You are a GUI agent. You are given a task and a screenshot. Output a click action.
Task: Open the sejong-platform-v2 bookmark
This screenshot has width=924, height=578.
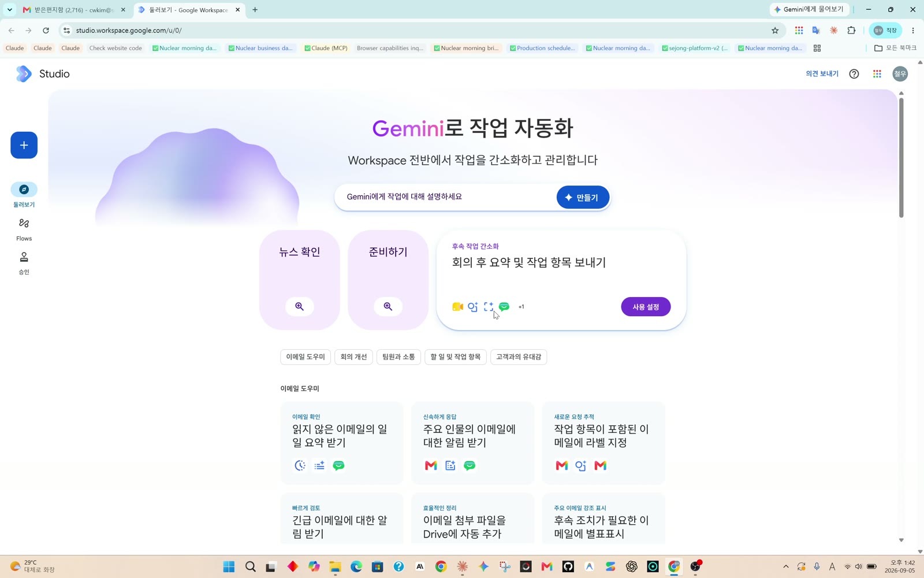695,48
